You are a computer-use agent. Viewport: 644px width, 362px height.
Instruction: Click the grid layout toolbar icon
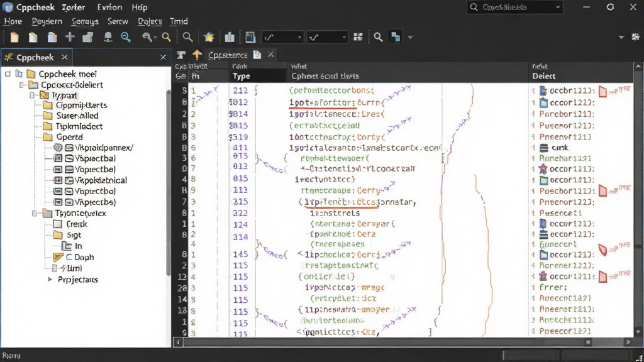358,37
